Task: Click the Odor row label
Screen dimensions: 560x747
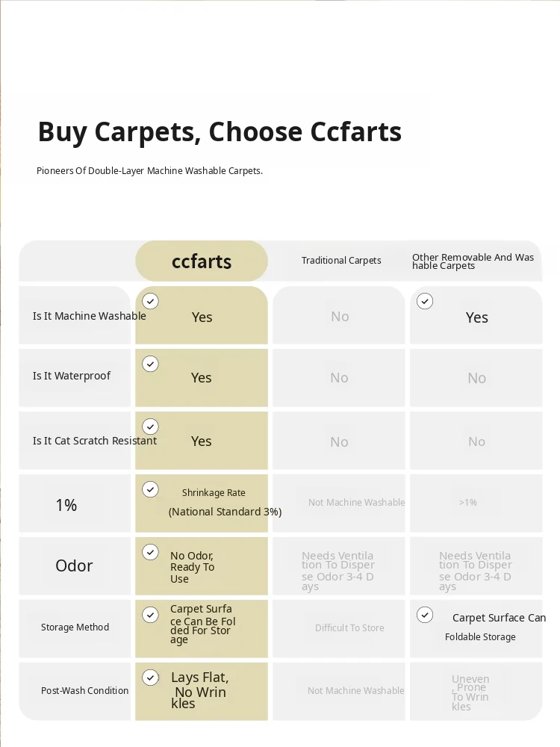Action: pyautogui.click(x=74, y=565)
